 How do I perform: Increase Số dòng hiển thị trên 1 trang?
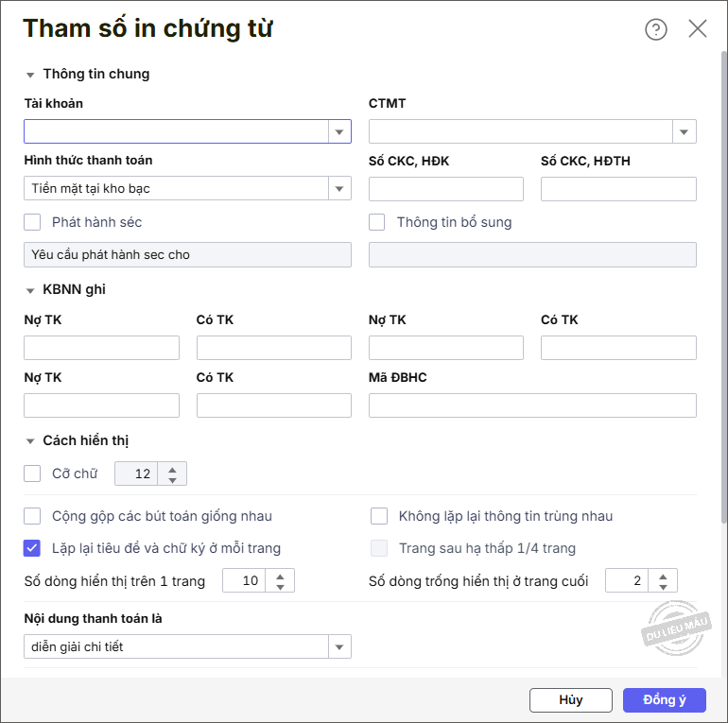coord(280,575)
